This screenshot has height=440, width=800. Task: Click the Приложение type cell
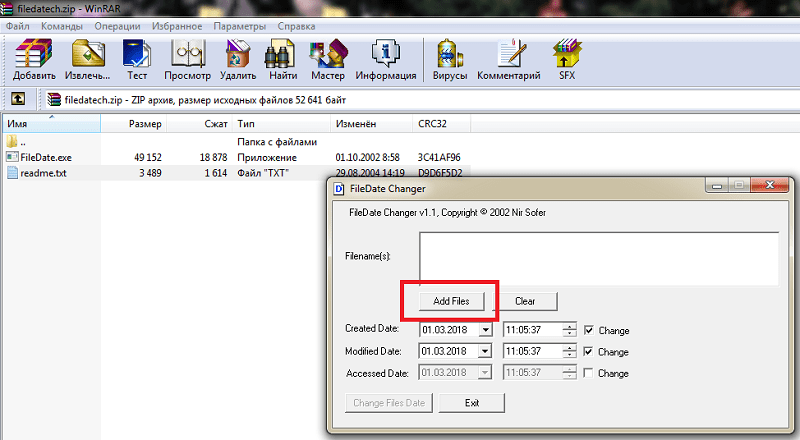(267, 158)
